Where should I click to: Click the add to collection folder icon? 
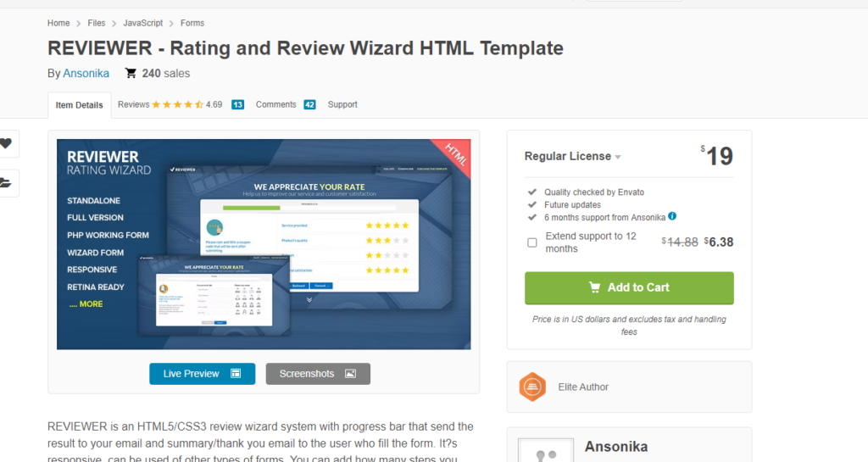(x=6, y=181)
